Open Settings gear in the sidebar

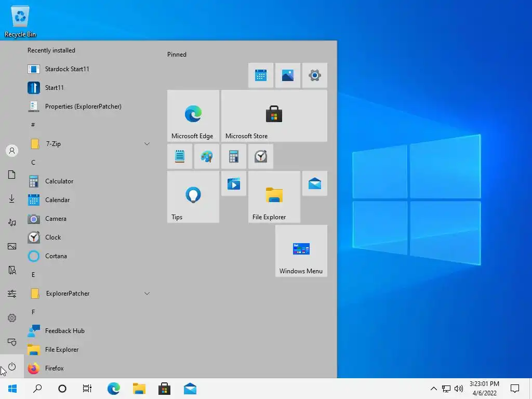click(12, 318)
